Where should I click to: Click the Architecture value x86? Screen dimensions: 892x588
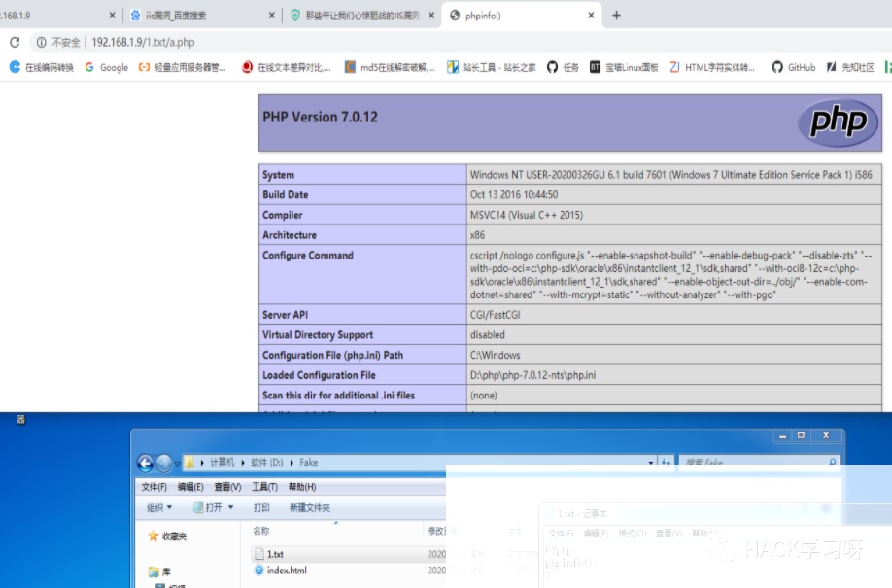477,235
